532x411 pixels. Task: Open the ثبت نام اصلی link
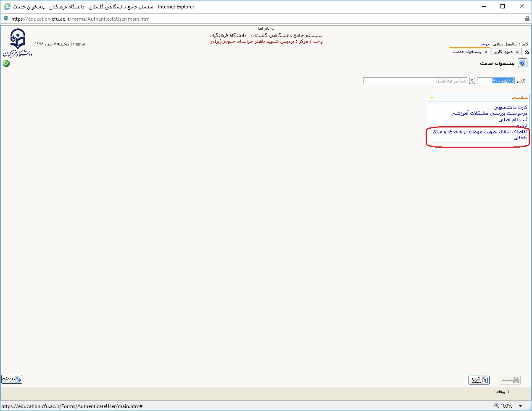pyautogui.click(x=513, y=119)
